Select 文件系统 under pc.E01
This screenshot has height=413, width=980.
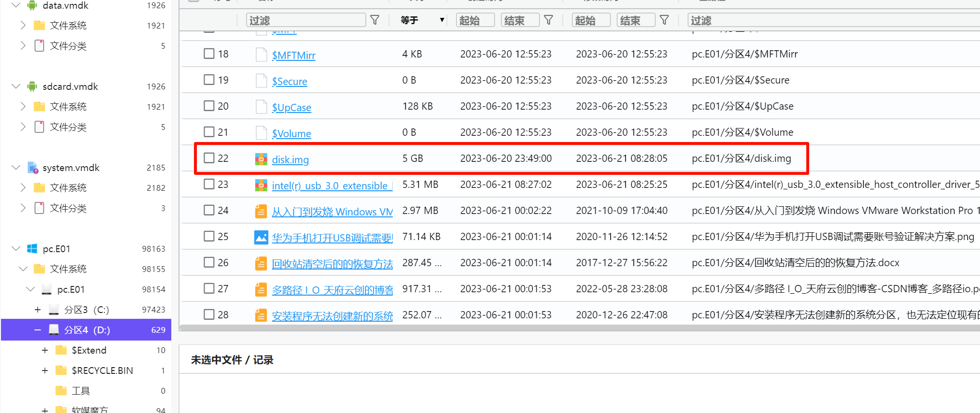click(68, 269)
